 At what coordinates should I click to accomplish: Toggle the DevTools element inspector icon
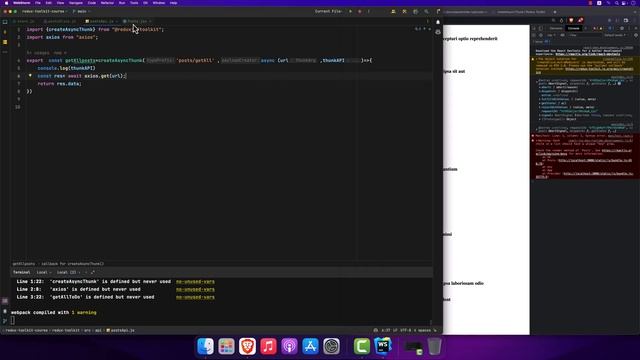[x=534, y=28]
